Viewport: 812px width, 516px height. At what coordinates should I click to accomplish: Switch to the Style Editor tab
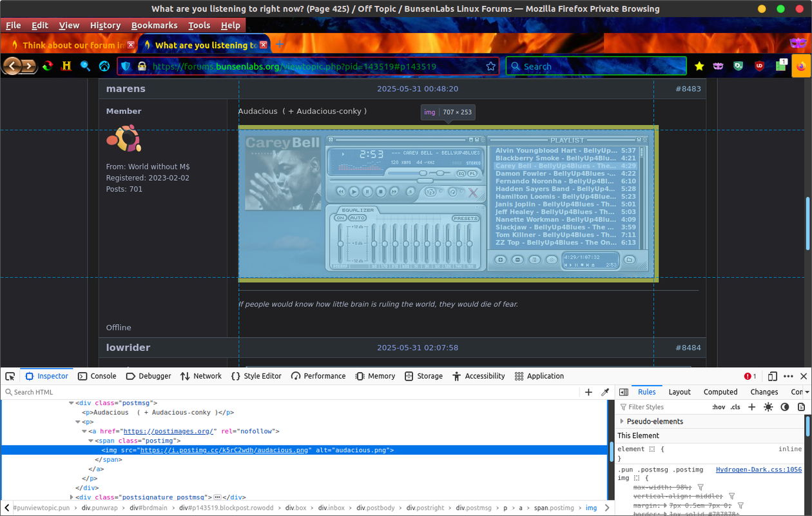click(x=256, y=376)
